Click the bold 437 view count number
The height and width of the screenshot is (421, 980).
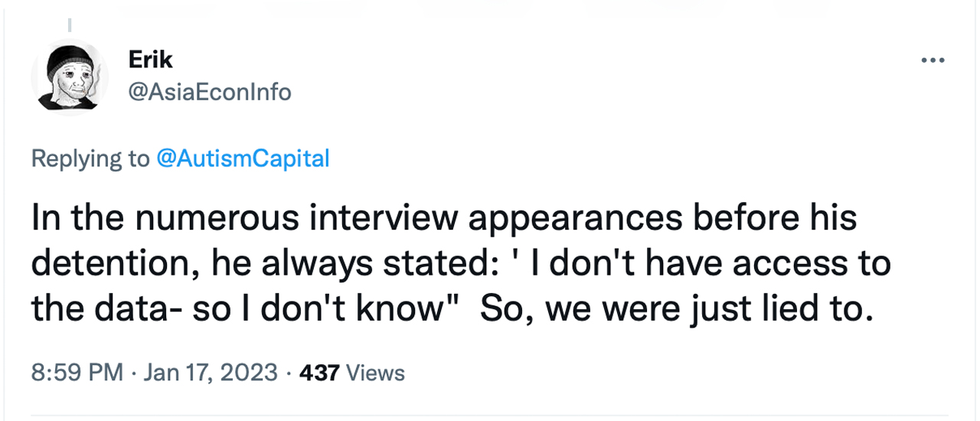[x=318, y=373]
